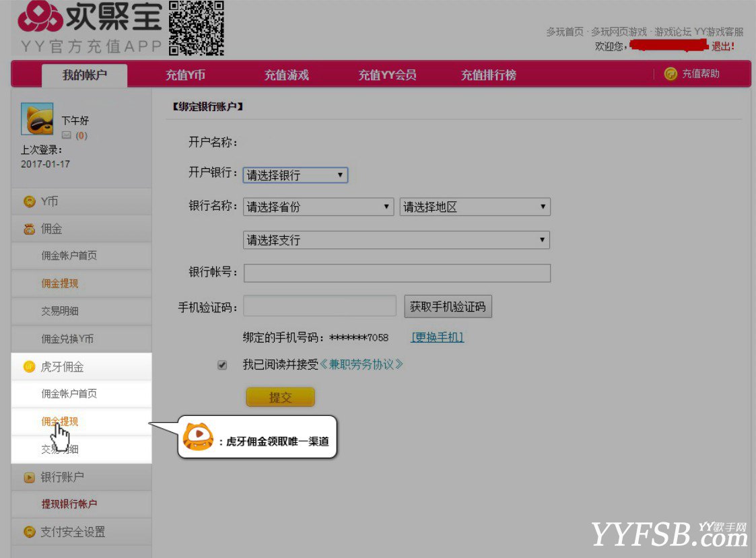Screen dimensions: 756x558
Task: Switch to the 充值排行榜 tab
Action: 489,75
